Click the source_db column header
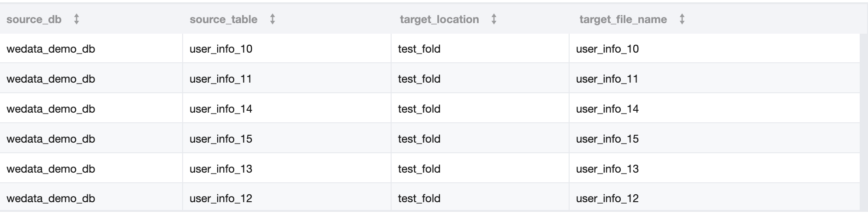The height and width of the screenshot is (216, 868). pos(34,19)
